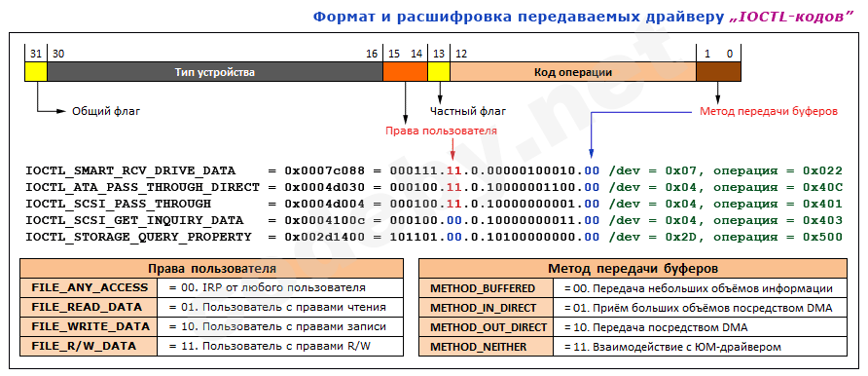The height and width of the screenshot is (376, 868).
Task: Click '= 01. Приём больших объёмов посредством DMA'
Action: 701,308
